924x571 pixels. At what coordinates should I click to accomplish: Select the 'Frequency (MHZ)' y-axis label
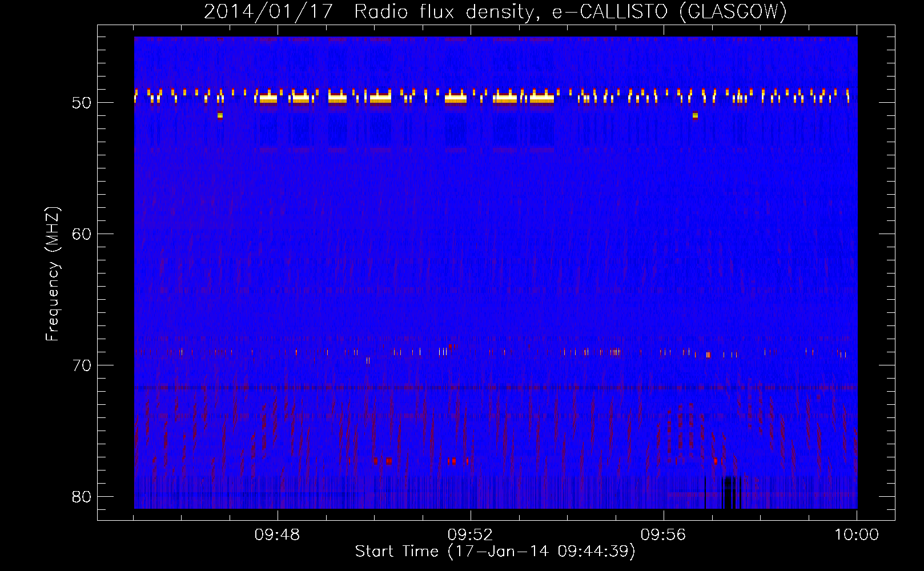53,274
